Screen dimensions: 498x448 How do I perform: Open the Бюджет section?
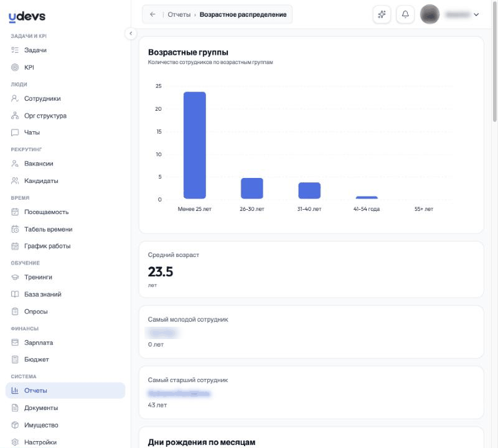coord(65,360)
